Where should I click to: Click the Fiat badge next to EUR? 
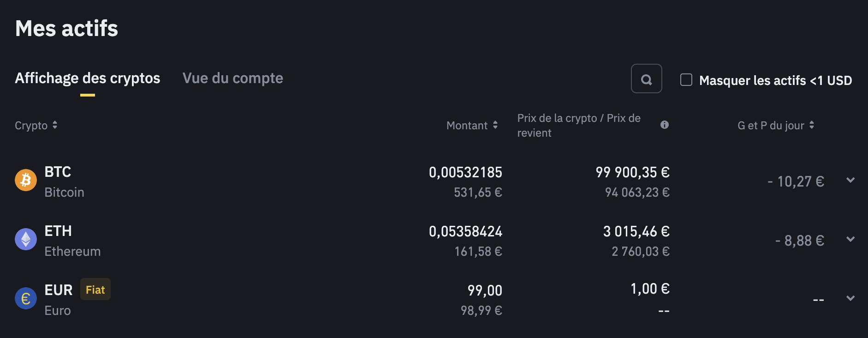95,290
